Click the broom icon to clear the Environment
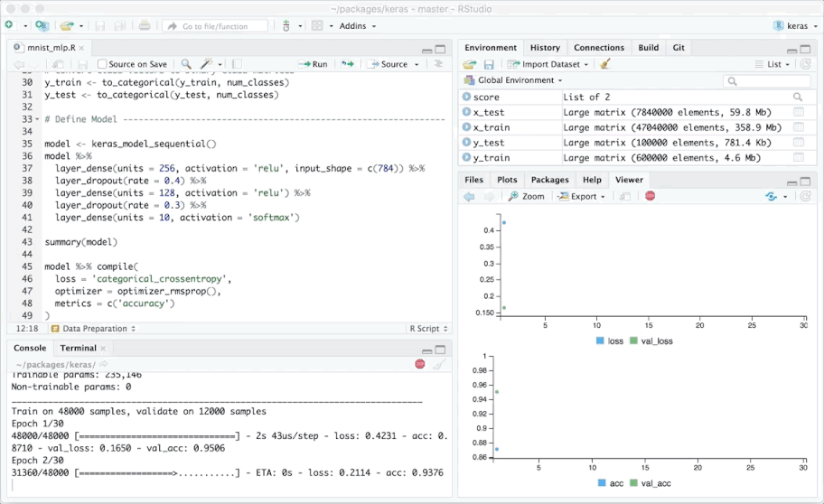The image size is (824, 504). click(605, 64)
